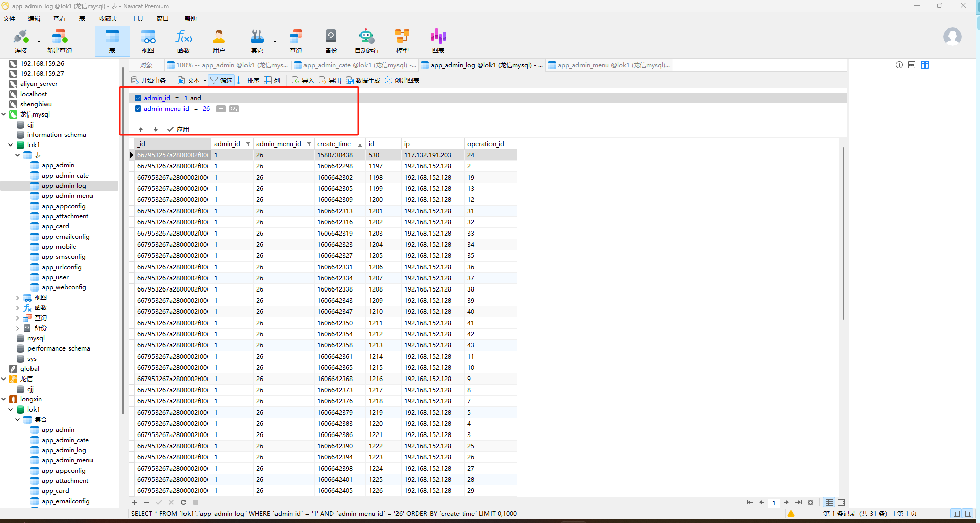Image resolution: width=980 pixels, height=523 pixels.
Task: Click the 用户 (User) toolbar icon
Action: point(219,41)
